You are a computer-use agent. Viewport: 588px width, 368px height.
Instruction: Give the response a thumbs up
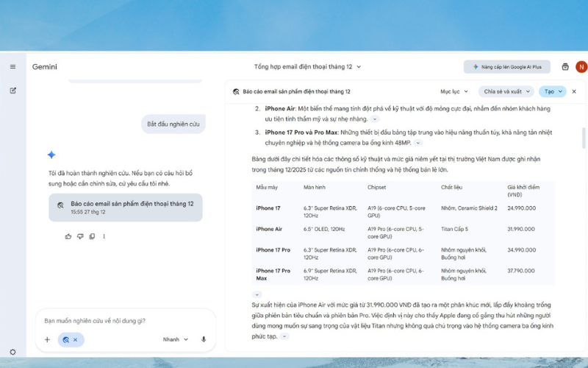tap(68, 236)
